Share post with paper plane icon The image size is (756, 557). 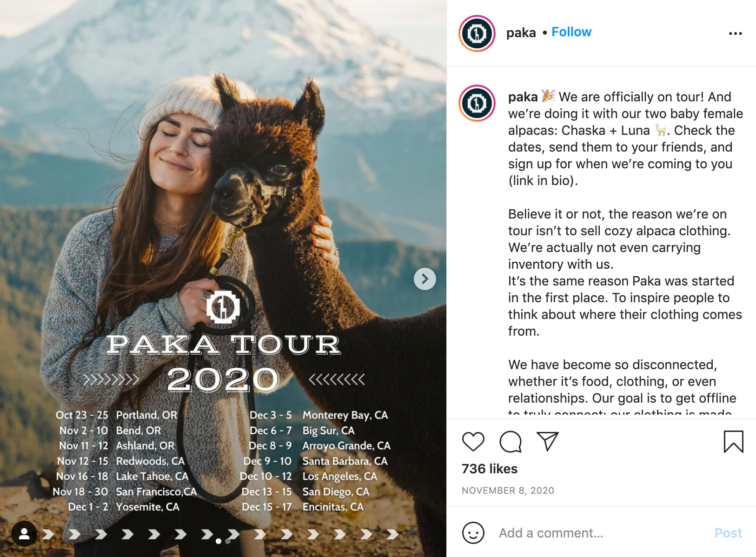(547, 441)
